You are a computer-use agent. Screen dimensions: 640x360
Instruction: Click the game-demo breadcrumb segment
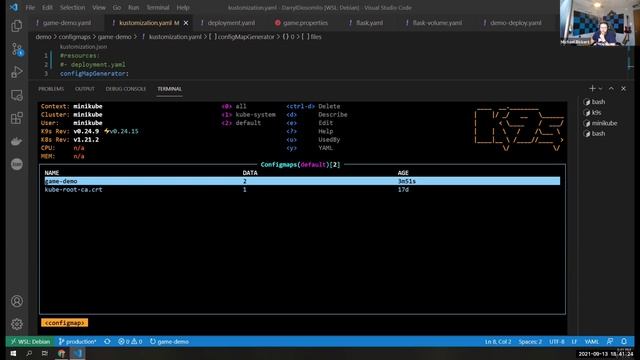[x=115, y=37]
